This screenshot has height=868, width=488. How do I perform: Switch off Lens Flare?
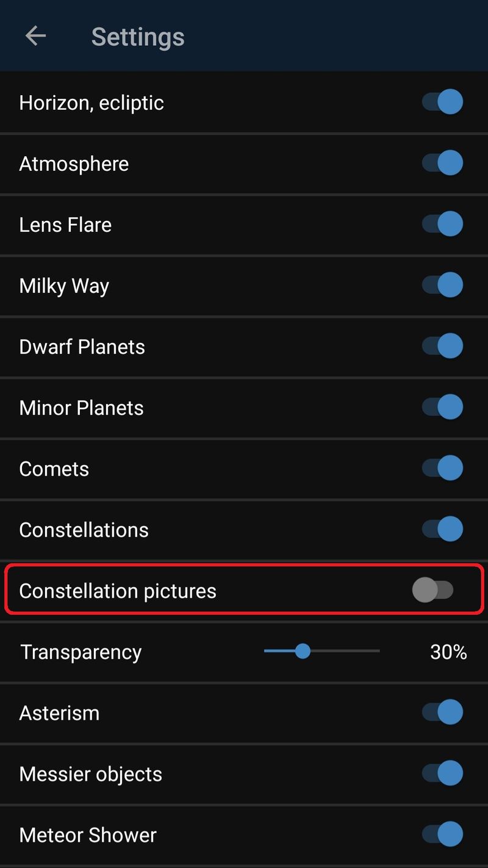442,224
